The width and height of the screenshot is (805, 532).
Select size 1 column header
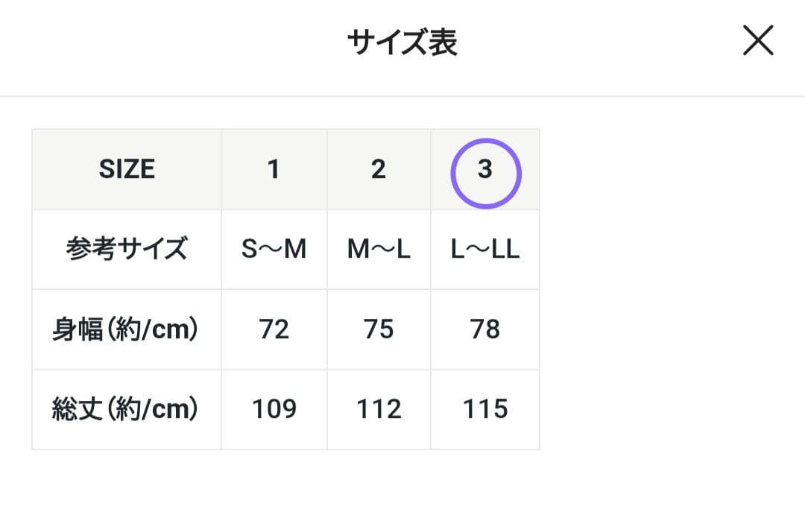pos(274,170)
